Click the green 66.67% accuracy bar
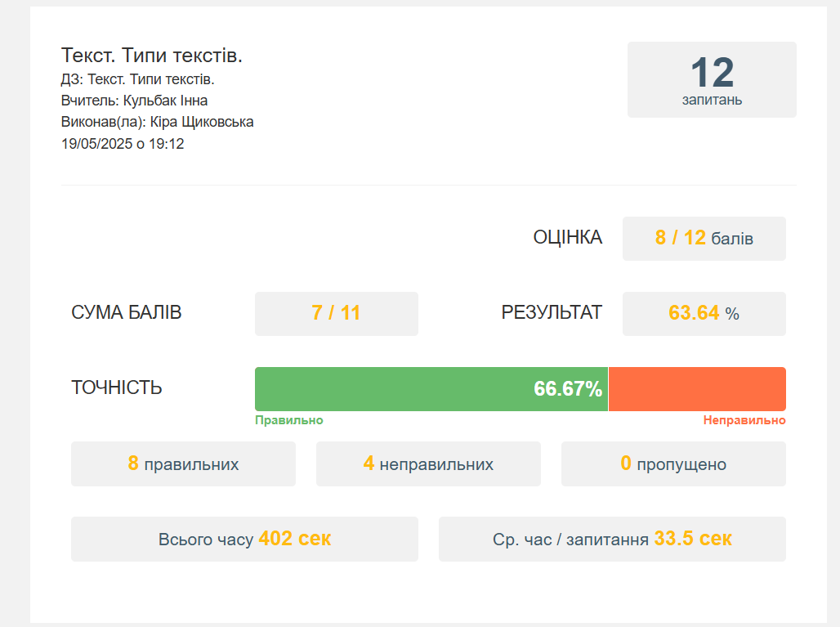 431,389
